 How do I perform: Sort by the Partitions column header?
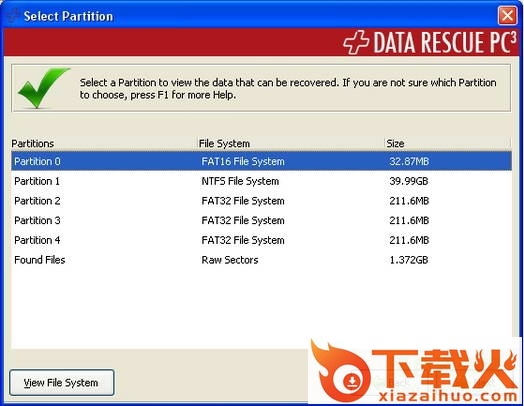(104, 143)
